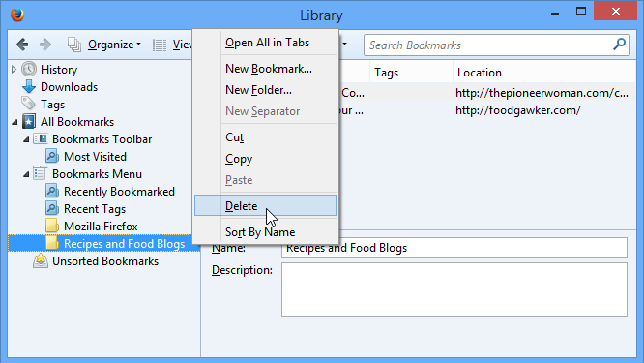Select Downloads in the sidebar

click(x=69, y=87)
